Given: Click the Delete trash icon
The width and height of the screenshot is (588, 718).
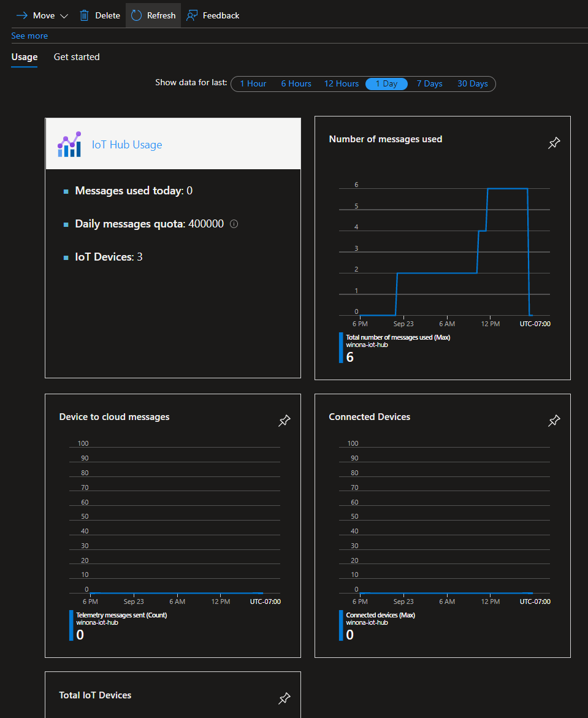Looking at the screenshot, I should tap(84, 15).
